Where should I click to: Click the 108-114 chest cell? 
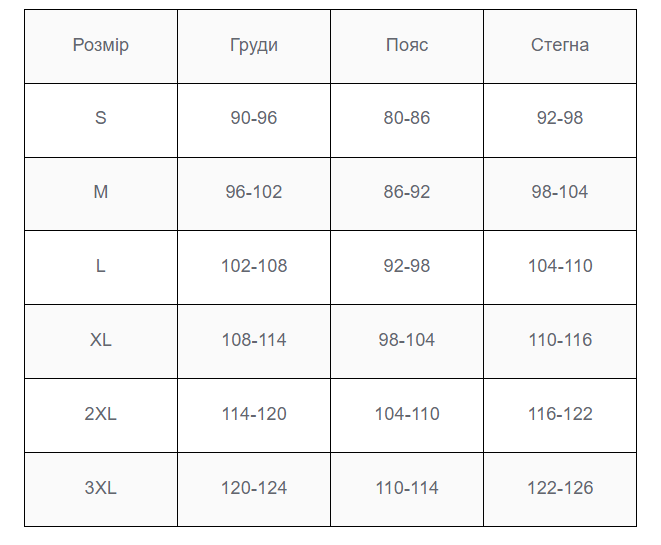[254, 341]
